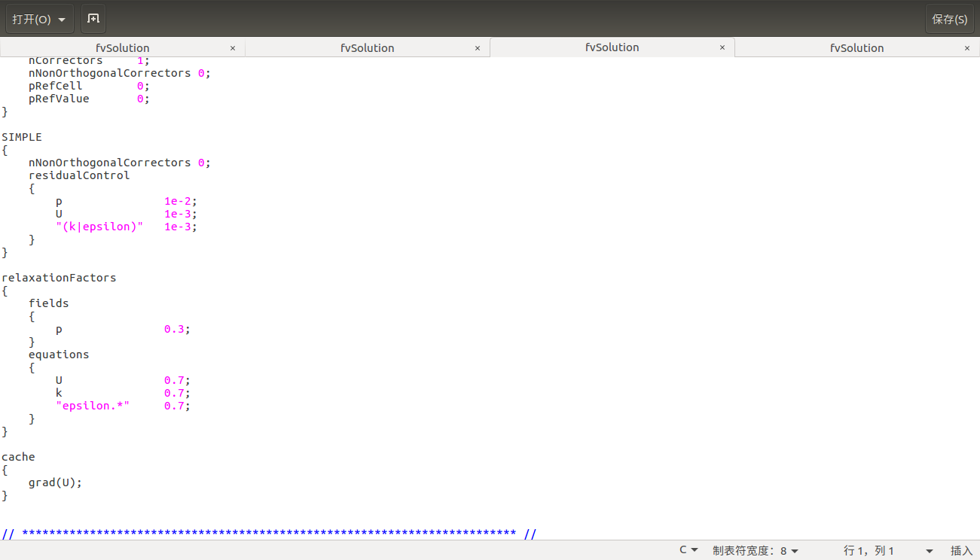
Task: Switch to the first fvSolution tab
Action: point(122,48)
